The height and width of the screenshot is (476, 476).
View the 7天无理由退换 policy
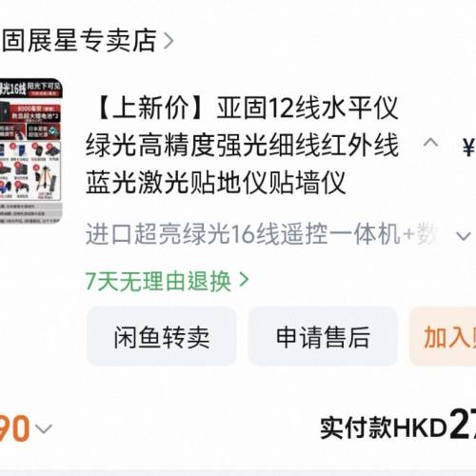[x=158, y=281]
